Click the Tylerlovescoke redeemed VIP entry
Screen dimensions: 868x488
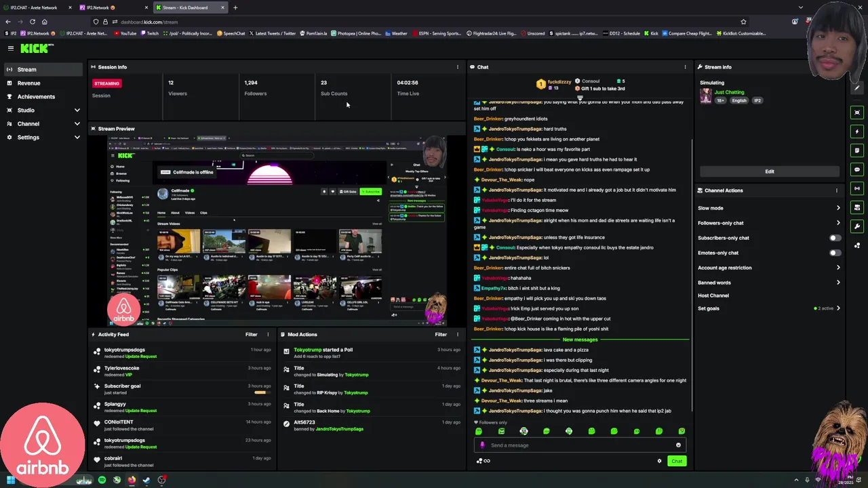[183, 371]
